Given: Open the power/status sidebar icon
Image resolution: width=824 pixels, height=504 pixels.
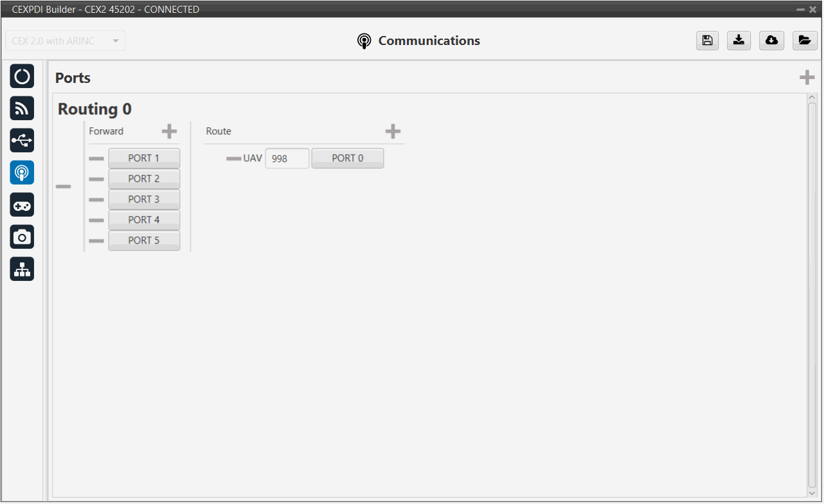Looking at the screenshot, I should 22,76.
